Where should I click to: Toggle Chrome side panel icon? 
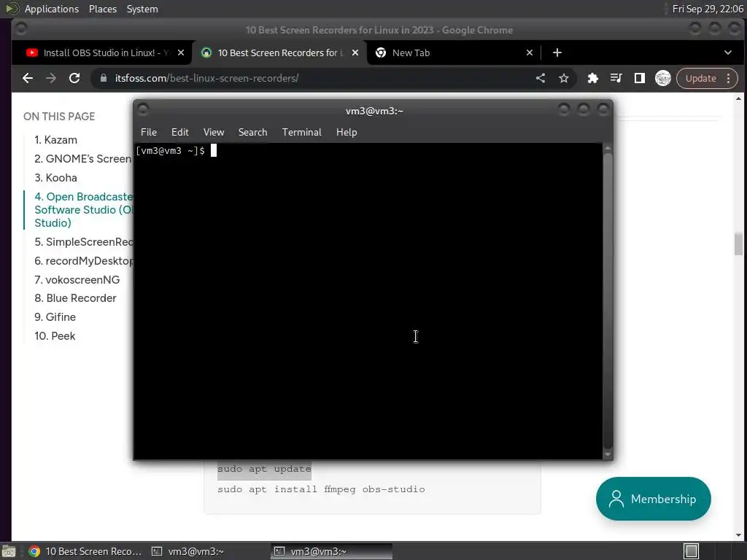click(x=639, y=78)
